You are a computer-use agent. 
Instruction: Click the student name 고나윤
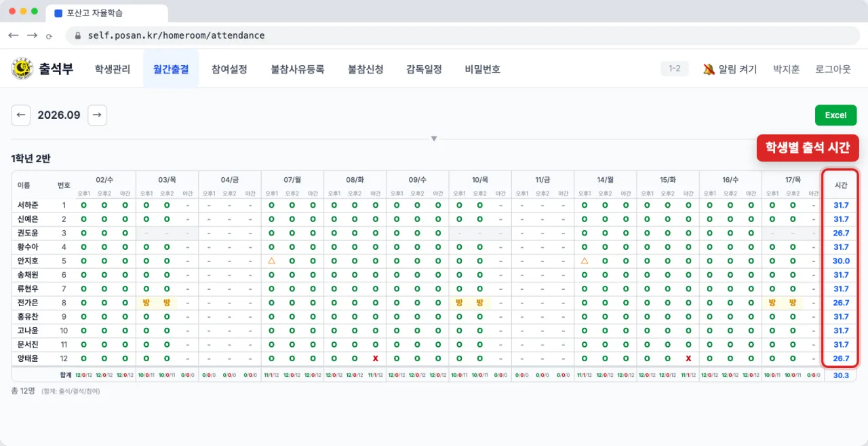tap(28, 331)
